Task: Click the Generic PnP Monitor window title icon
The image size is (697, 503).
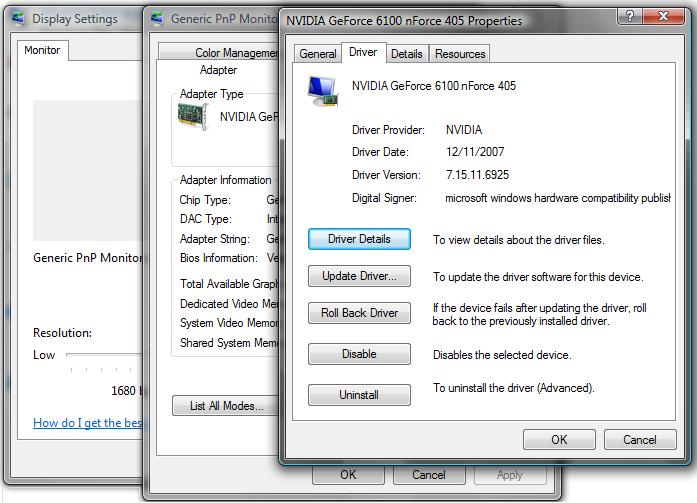Action: (157, 18)
